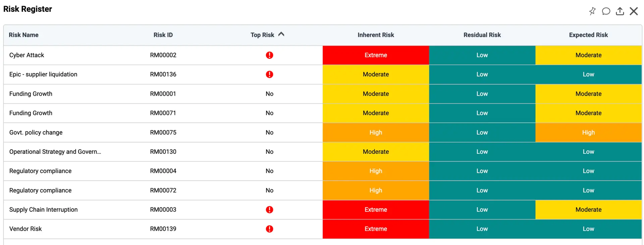Click Supply Chain Interruption top risk icon
The width and height of the screenshot is (644, 245).
pyautogui.click(x=269, y=210)
